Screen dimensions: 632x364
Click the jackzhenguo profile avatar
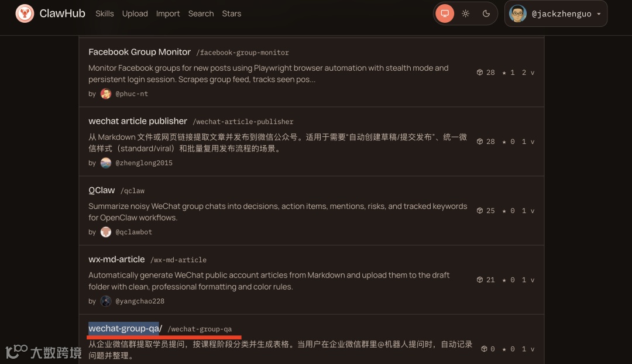[x=517, y=13]
